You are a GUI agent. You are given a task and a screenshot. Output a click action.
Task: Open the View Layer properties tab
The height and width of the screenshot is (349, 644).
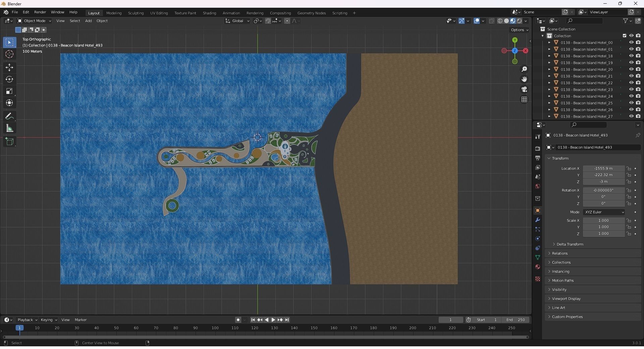[538, 167]
